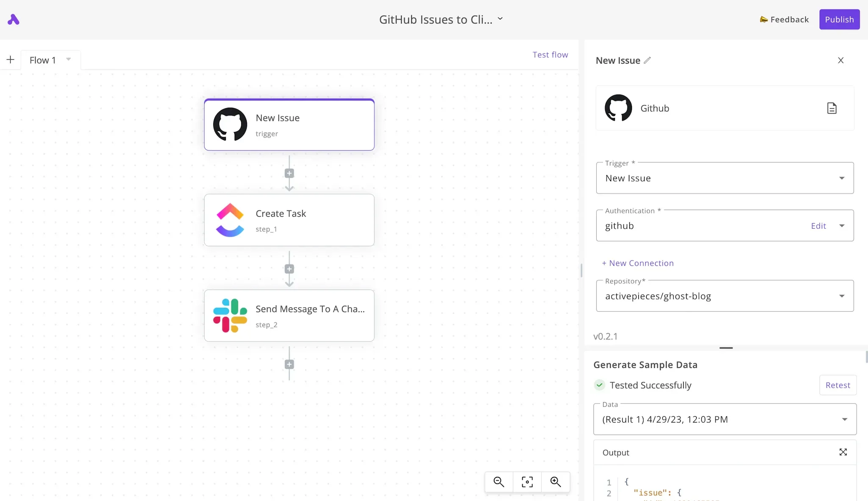Click the trigger label under New Issue
The width and height of the screenshot is (868, 501).
click(267, 134)
